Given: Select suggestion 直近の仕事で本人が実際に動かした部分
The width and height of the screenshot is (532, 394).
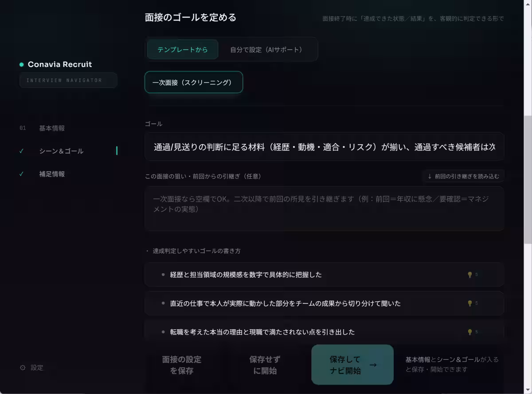Looking at the screenshot, I should tap(324, 303).
